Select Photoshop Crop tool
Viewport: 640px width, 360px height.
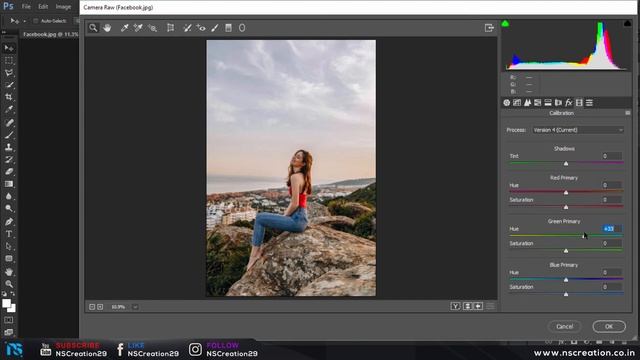click(x=9, y=97)
